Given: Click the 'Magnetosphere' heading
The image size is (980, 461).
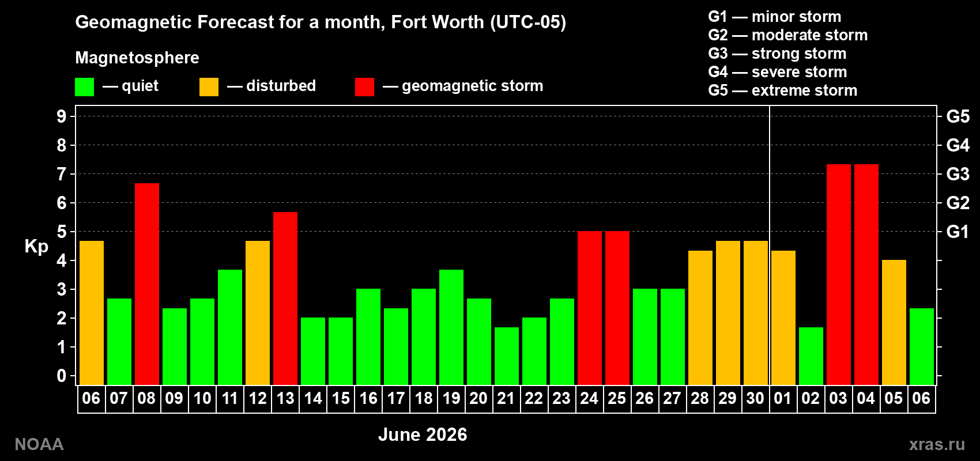Looking at the screenshot, I should pos(137,58).
